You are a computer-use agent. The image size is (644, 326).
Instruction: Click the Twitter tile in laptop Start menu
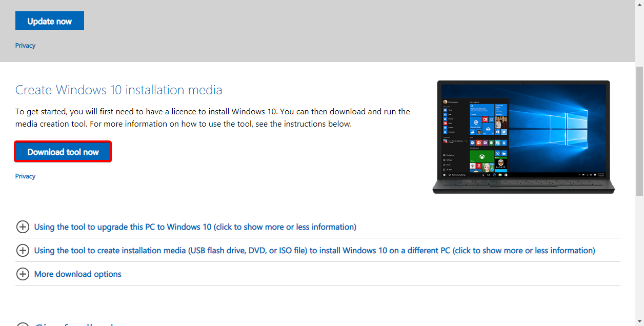click(x=504, y=132)
